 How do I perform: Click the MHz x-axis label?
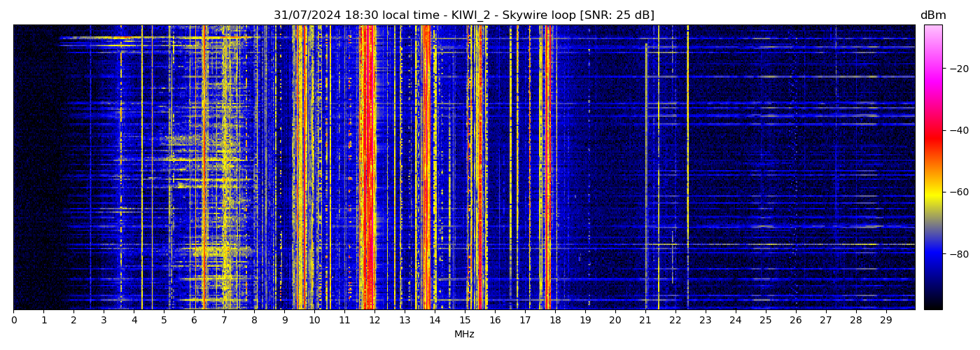click(x=464, y=335)
